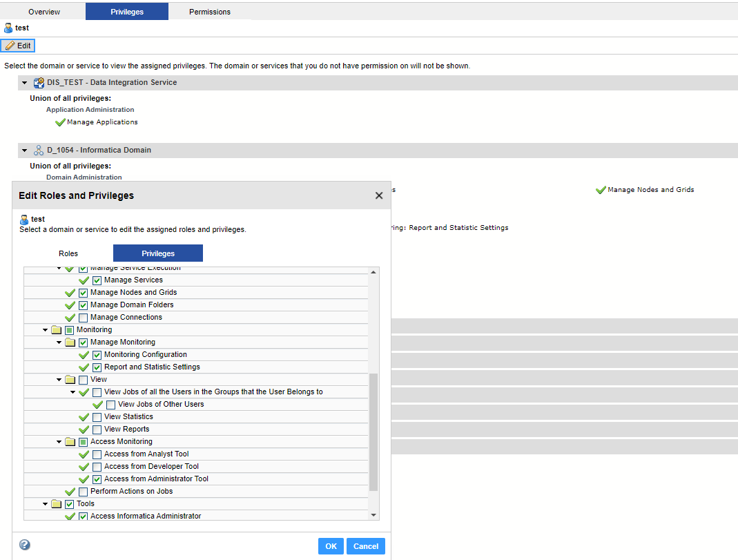This screenshot has width=738, height=560.
Task: Uncheck Manage Nodes and Grids checkbox in dialog
Action: click(x=84, y=293)
